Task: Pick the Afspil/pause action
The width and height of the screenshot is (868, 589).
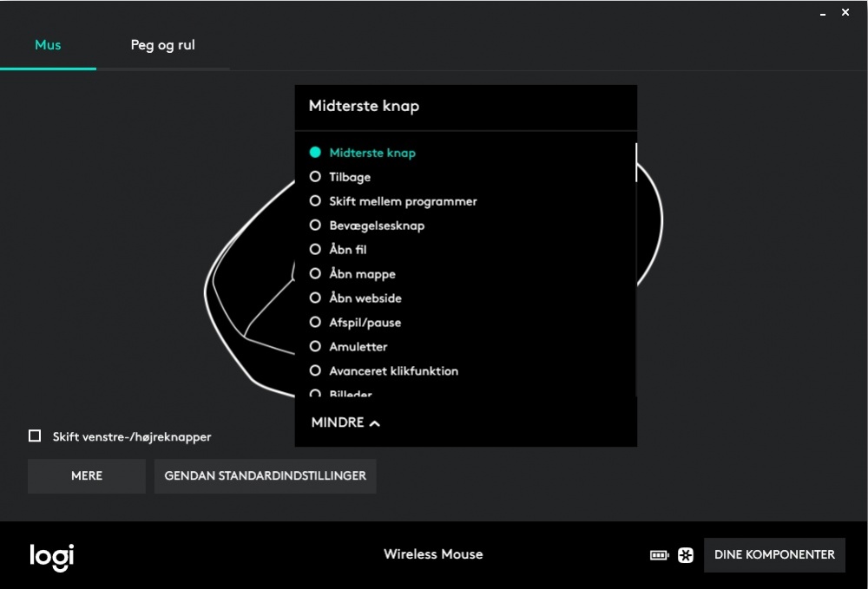Action: 315,323
